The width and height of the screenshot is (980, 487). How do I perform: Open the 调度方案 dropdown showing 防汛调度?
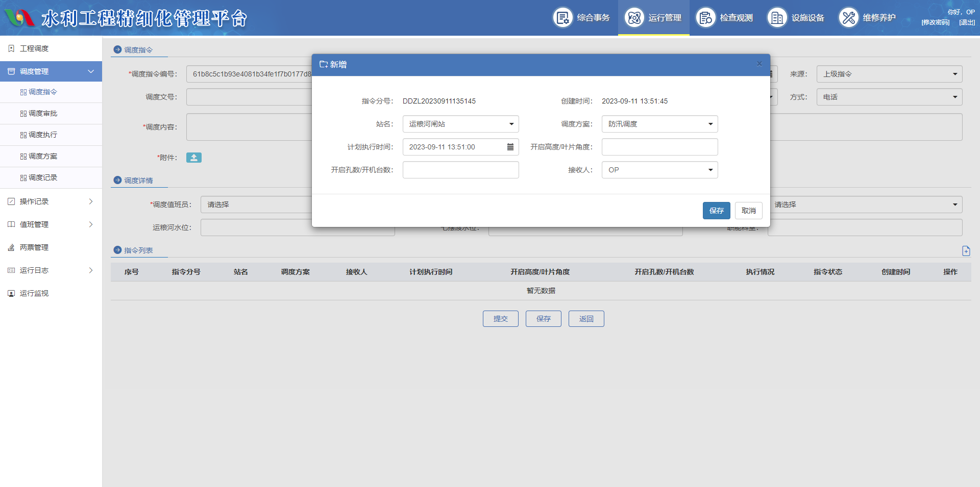click(659, 124)
